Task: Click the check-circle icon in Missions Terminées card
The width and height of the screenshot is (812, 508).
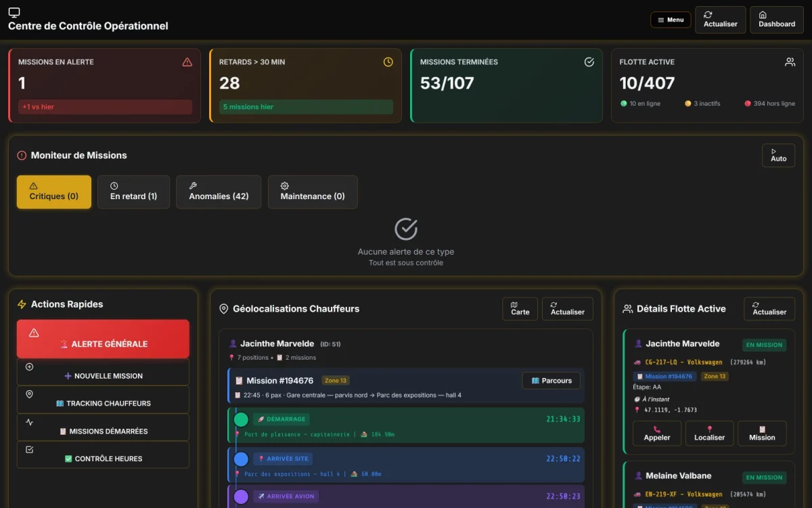Action: tap(589, 62)
